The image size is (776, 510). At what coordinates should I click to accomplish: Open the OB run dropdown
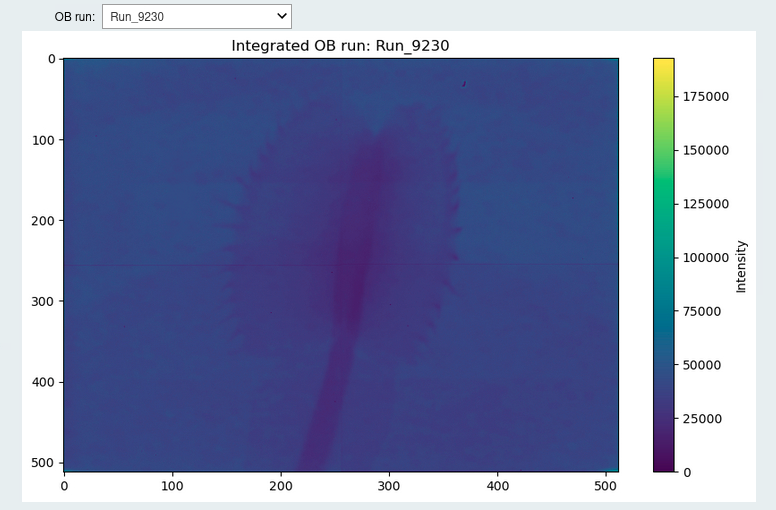(x=196, y=16)
